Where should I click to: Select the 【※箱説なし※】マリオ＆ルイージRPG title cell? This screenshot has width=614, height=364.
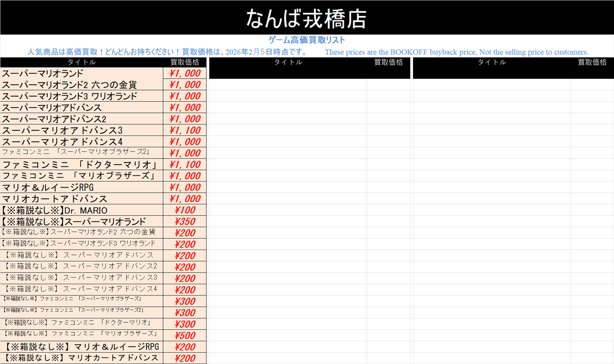[82, 347]
